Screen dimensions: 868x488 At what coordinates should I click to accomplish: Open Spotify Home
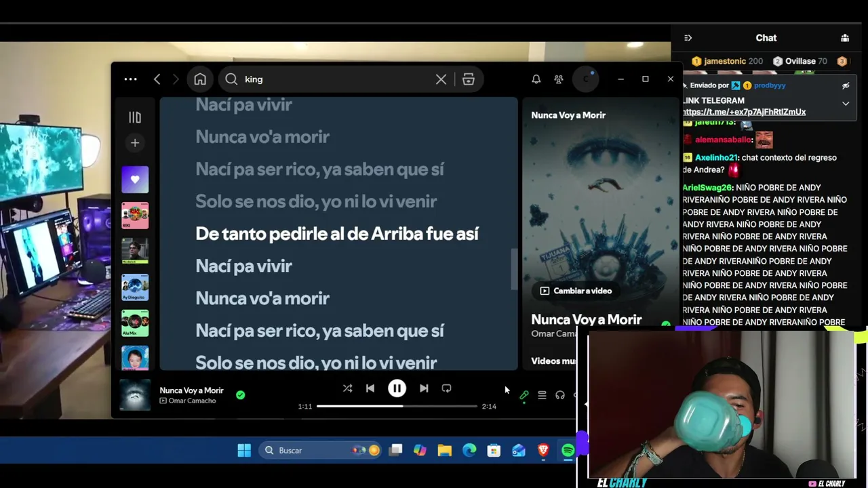(x=200, y=79)
